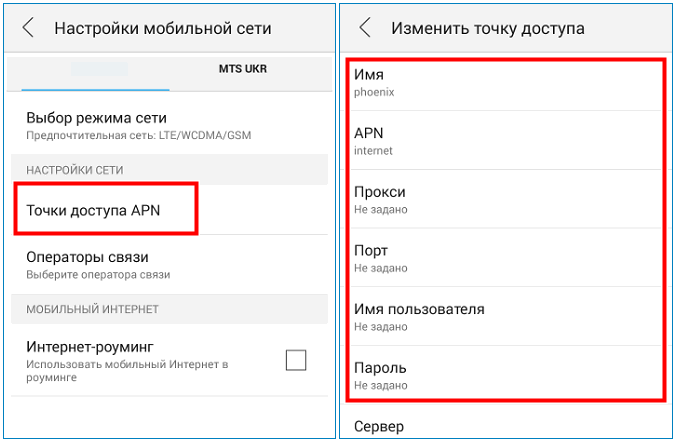Viewport: 676px width, 442px height.
Task: Open Операторы связи setting
Action: (x=169, y=265)
